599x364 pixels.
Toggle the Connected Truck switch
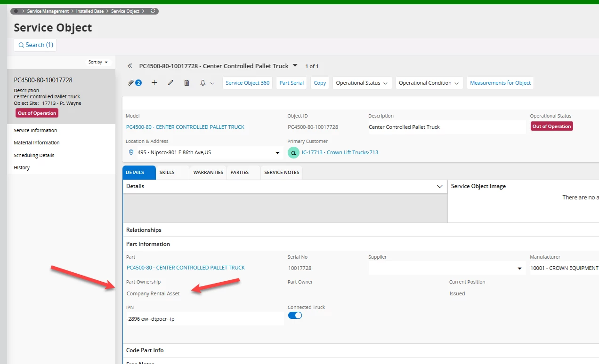click(295, 316)
